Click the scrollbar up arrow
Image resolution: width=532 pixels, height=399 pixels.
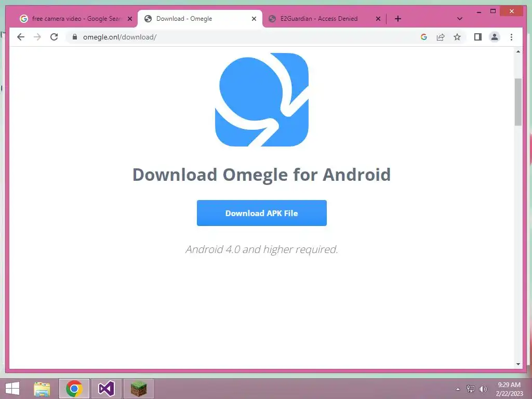(518, 51)
